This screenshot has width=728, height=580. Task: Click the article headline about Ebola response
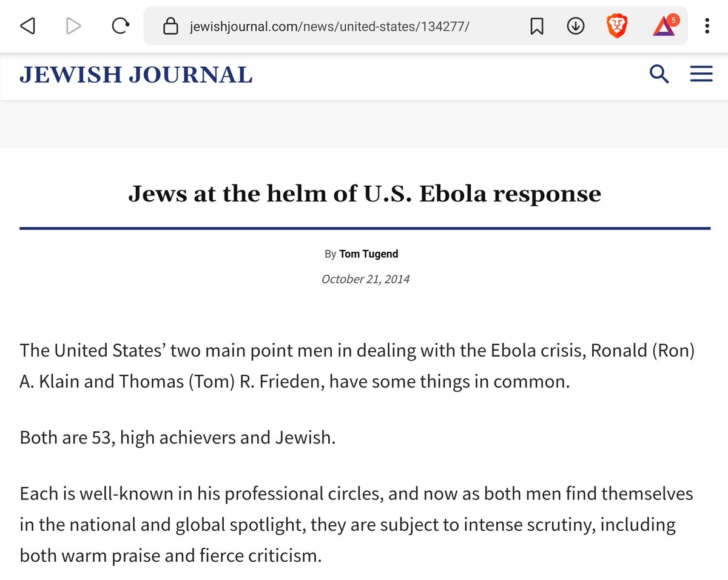pos(365,194)
